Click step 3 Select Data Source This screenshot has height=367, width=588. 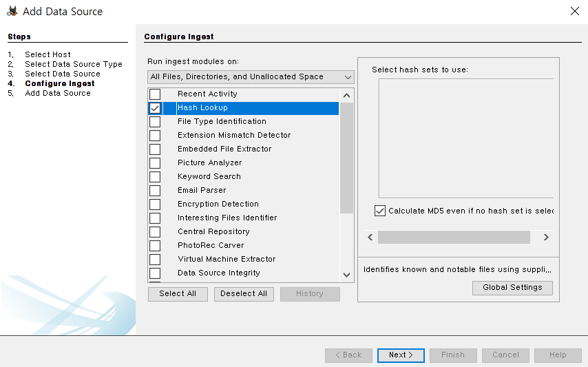click(x=63, y=74)
